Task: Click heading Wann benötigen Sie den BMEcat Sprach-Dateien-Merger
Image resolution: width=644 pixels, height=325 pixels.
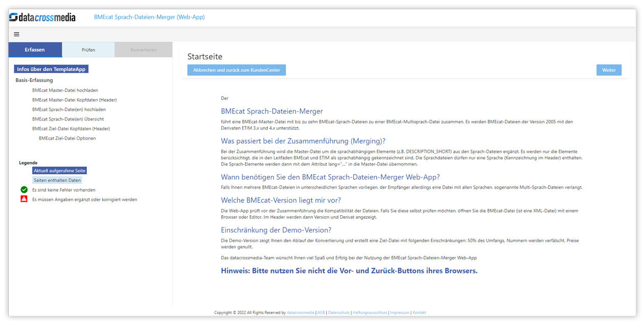Action: pos(330,177)
